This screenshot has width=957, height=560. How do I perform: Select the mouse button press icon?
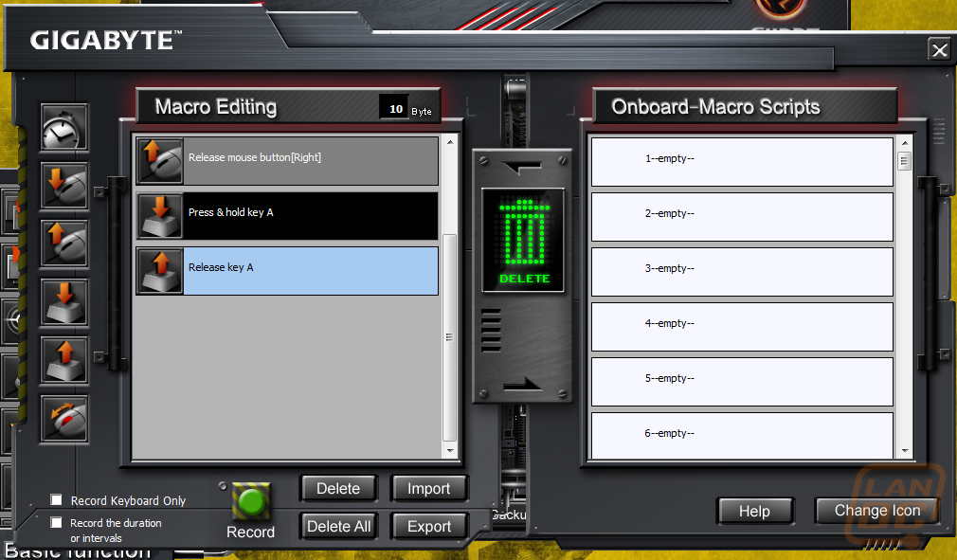point(63,186)
